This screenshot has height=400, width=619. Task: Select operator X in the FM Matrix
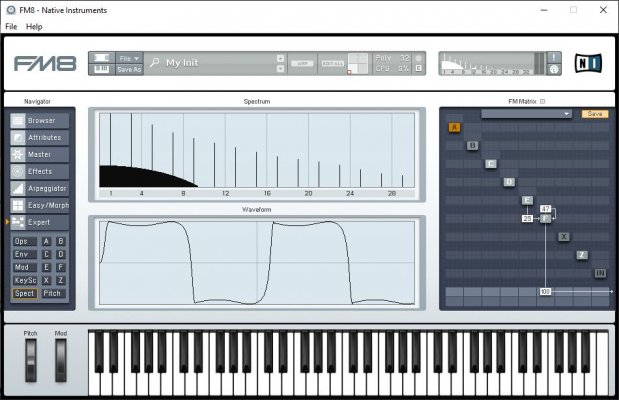click(564, 237)
